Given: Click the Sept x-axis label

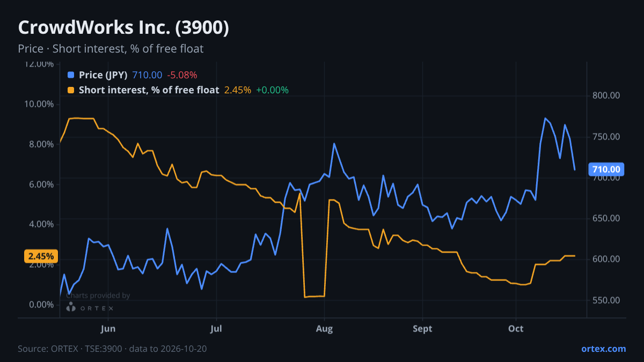Looking at the screenshot, I should [422, 328].
